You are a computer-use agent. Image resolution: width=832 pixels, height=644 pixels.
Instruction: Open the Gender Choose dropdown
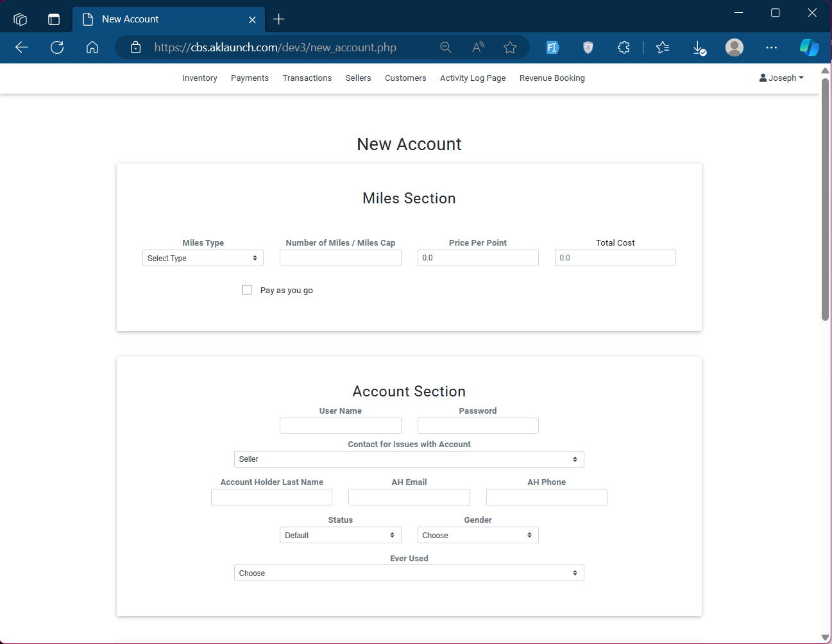[477, 536]
